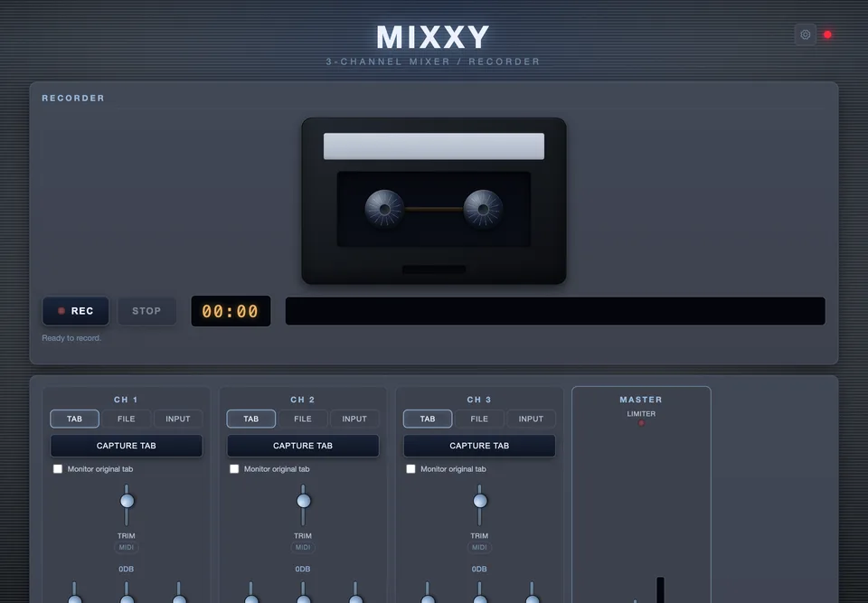The height and width of the screenshot is (603, 868).
Task: Select the INPUT source for CH 1
Action: (x=178, y=419)
